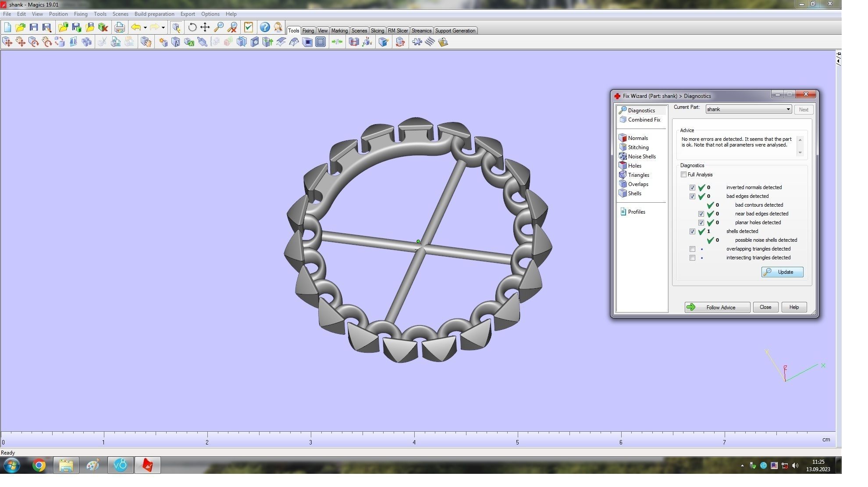Open the Build preparation menu
This screenshot has height=487, width=868.
tap(154, 14)
